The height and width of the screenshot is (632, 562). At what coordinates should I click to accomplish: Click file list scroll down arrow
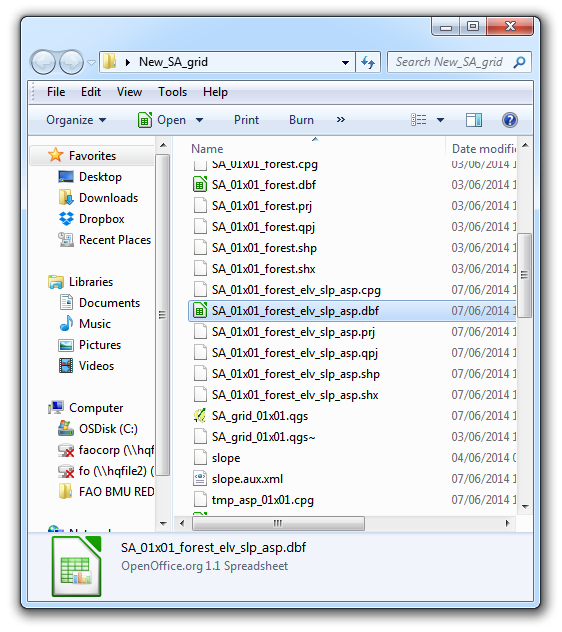tap(525, 506)
